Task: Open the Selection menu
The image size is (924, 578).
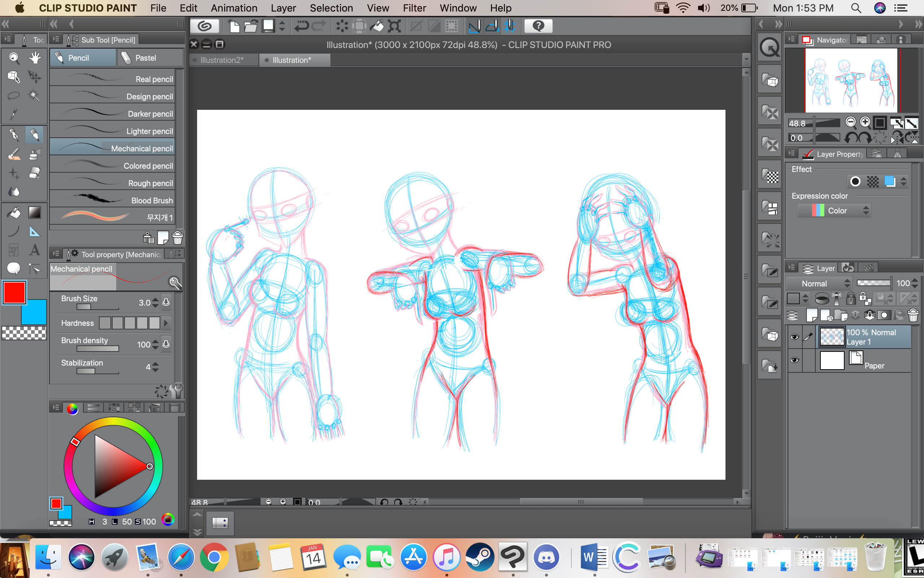Action: pos(331,8)
